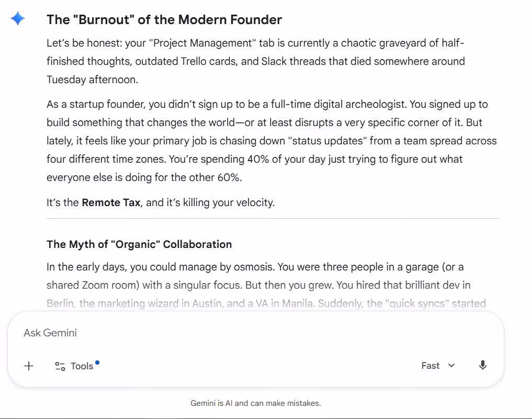Click the blue Gemini sparkle icon
532x419 pixels.
coord(18,18)
